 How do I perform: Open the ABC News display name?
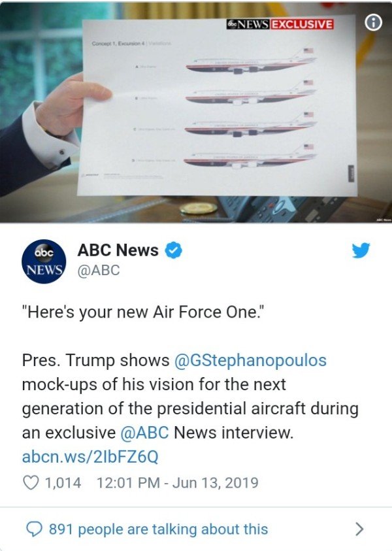click(118, 250)
